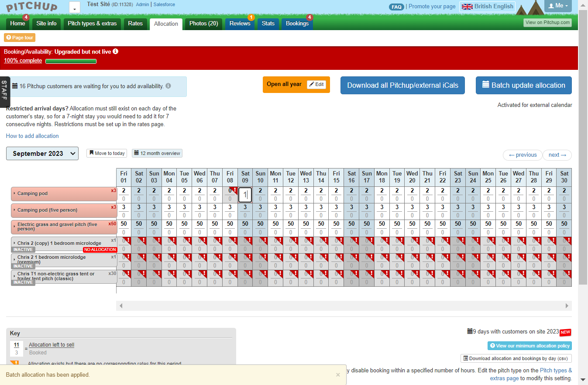Image resolution: width=588 pixels, height=385 pixels.
Task: Open the Site info tab
Action: coord(47,24)
